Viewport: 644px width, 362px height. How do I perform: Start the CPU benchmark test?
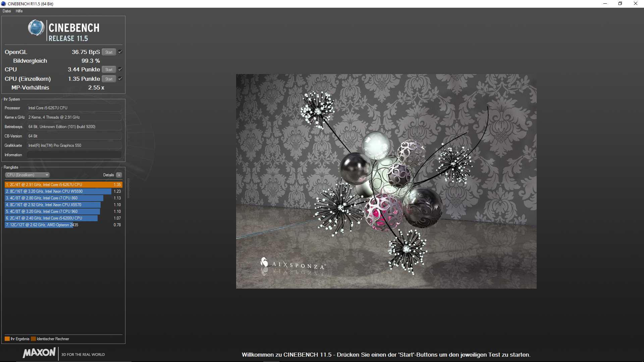[x=109, y=70]
